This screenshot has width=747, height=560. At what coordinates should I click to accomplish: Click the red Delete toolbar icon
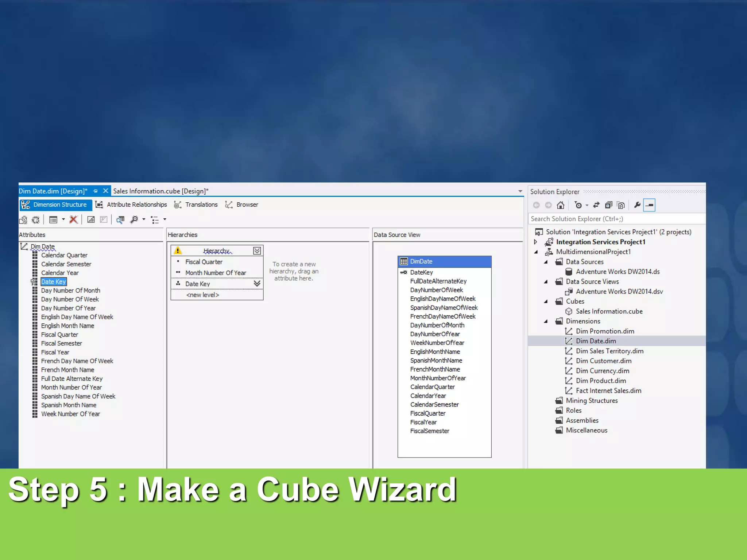(73, 219)
